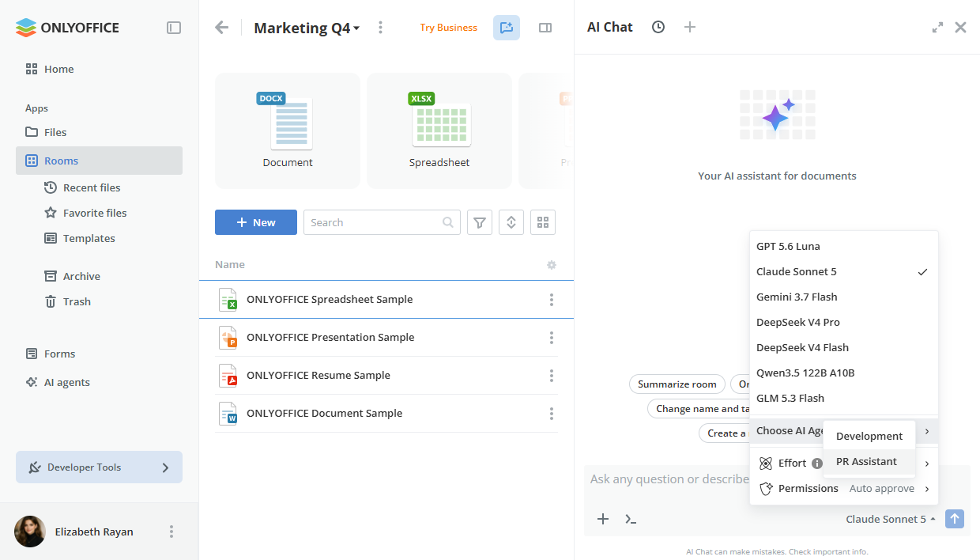The height and width of the screenshot is (560, 980).
Task: Create a new Spreadsheet tile
Action: [x=439, y=131]
